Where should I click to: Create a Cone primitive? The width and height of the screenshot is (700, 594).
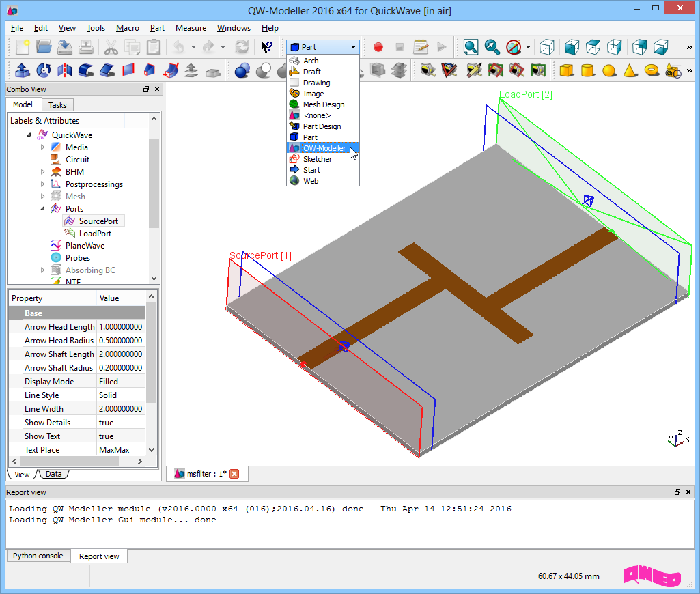(630, 70)
